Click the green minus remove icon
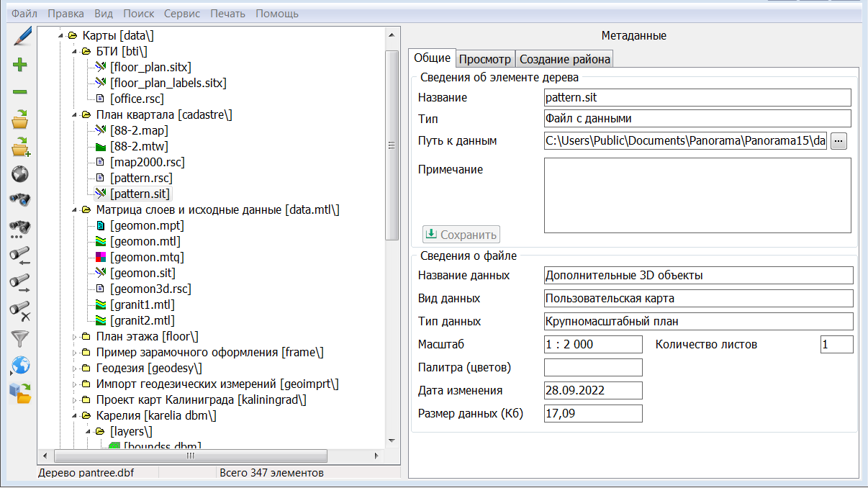868x488 pixels. pyautogui.click(x=20, y=92)
